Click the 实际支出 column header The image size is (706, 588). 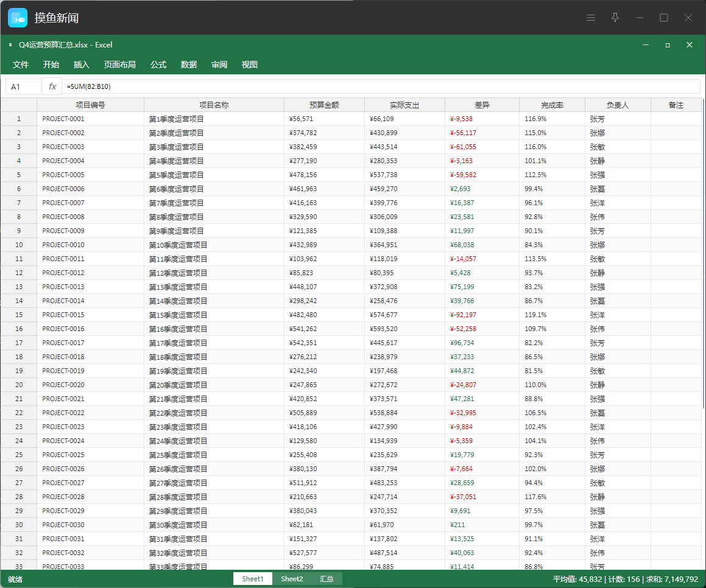click(405, 105)
